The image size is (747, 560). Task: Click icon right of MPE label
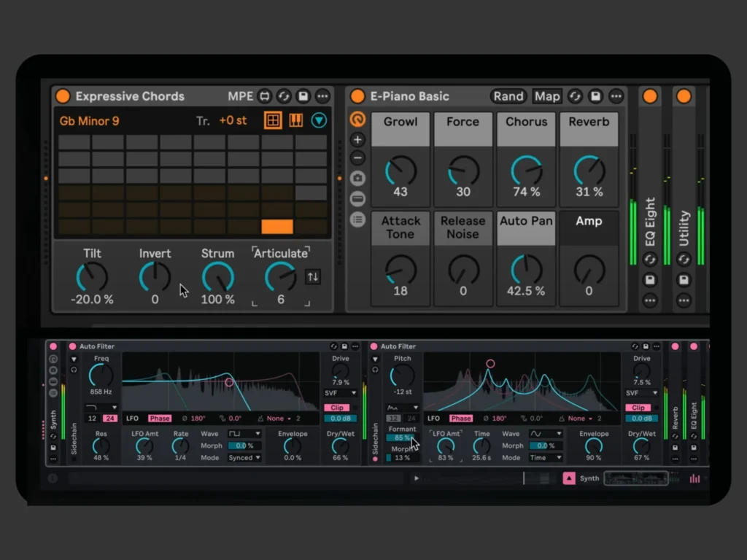coord(264,96)
